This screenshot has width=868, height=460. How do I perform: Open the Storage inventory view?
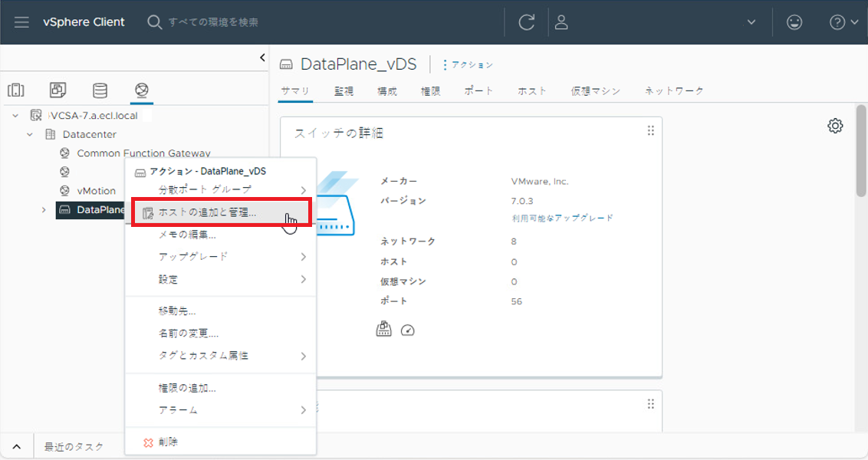click(100, 90)
